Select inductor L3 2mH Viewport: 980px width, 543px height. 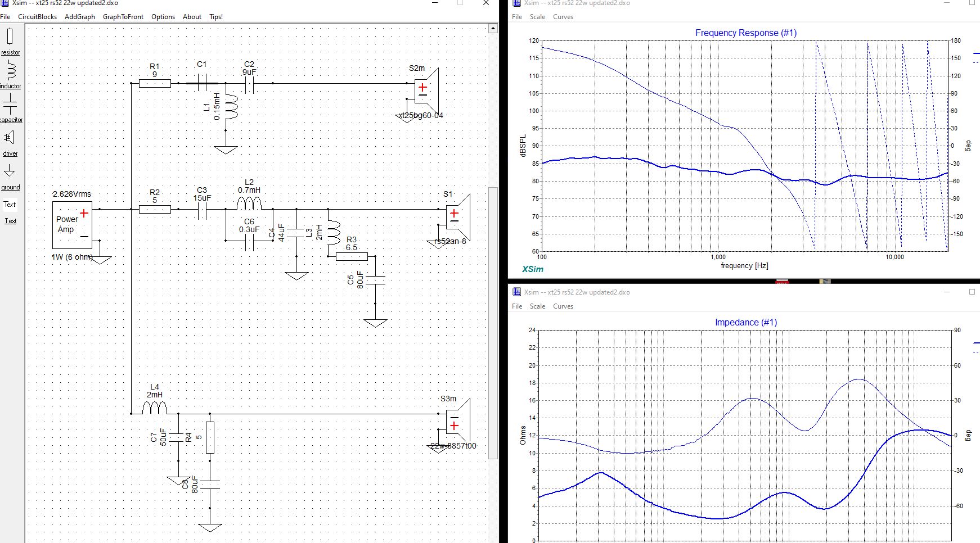[333, 233]
